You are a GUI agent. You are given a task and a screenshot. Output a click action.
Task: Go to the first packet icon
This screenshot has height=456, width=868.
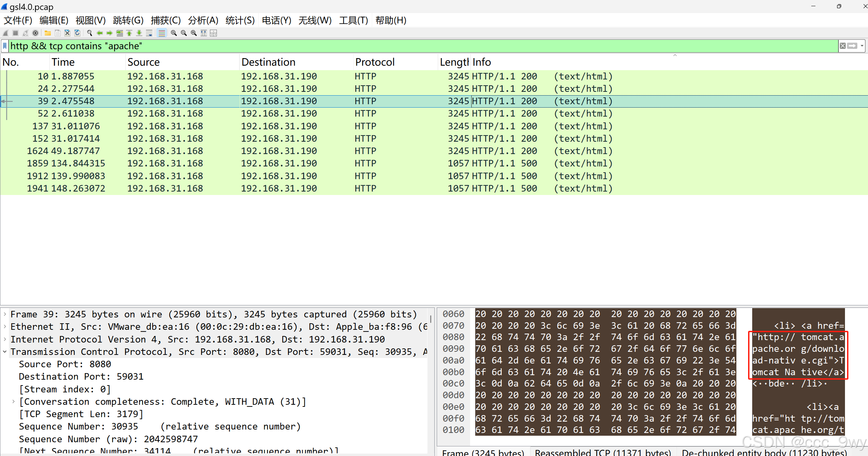(x=129, y=33)
